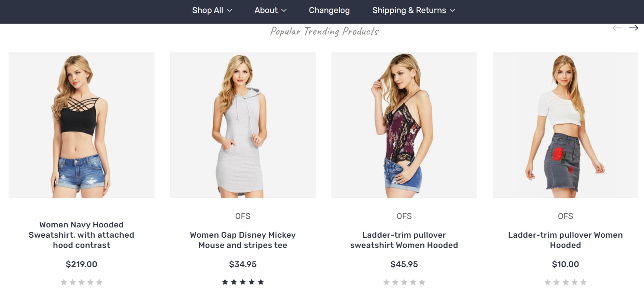Open the Changelog page
This screenshot has height=293, width=644.
pos(329,10)
